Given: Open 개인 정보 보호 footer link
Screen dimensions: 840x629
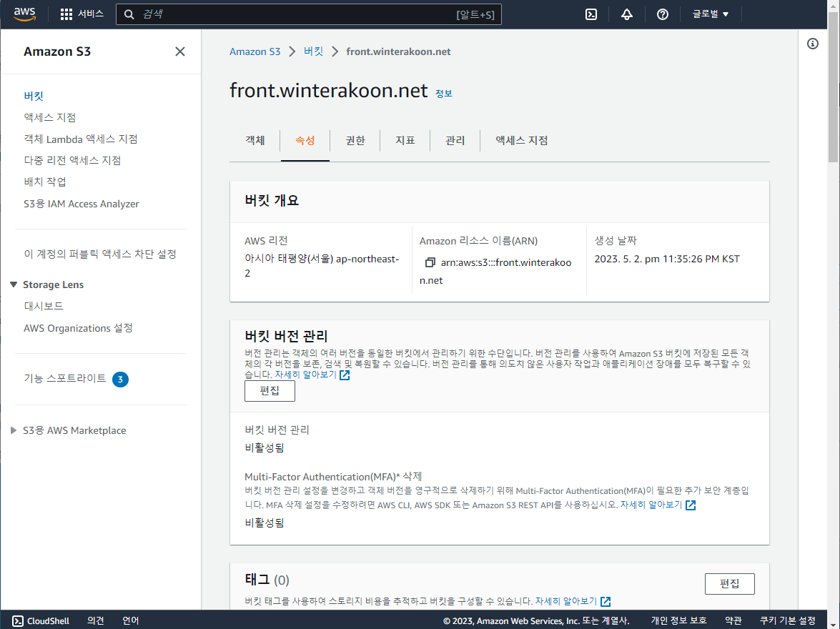Looking at the screenshot, I should tap(678, 620).
